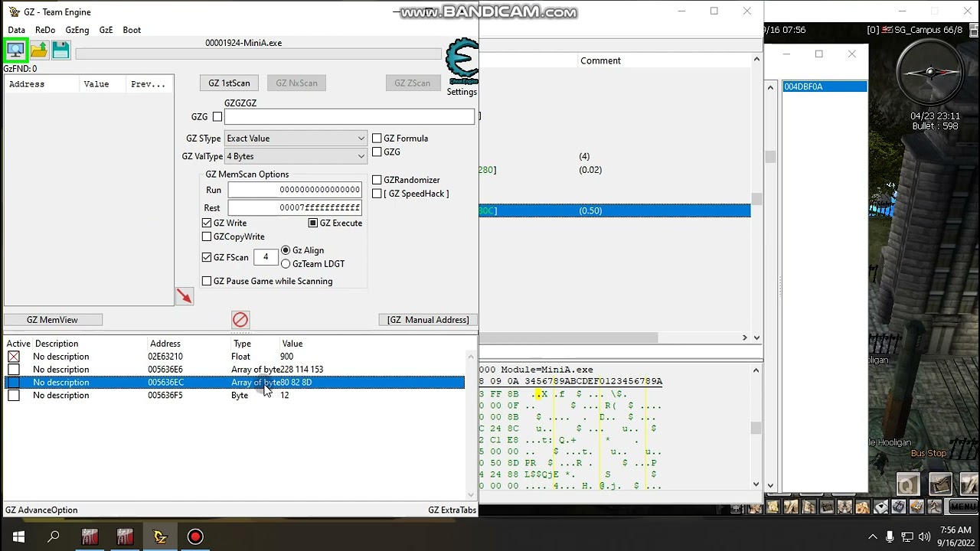Click the red arrow add-to-list icon
Image resolution: width=980 pixels, height=551 pixels.
[184, 296]
